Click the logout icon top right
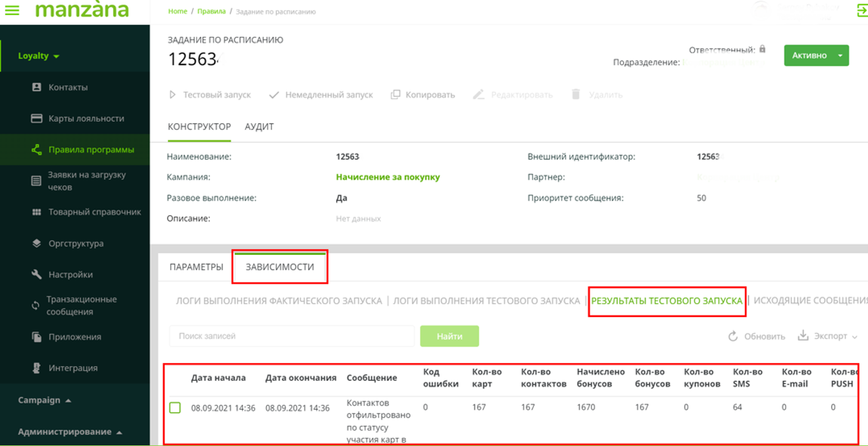 [861, 11]
